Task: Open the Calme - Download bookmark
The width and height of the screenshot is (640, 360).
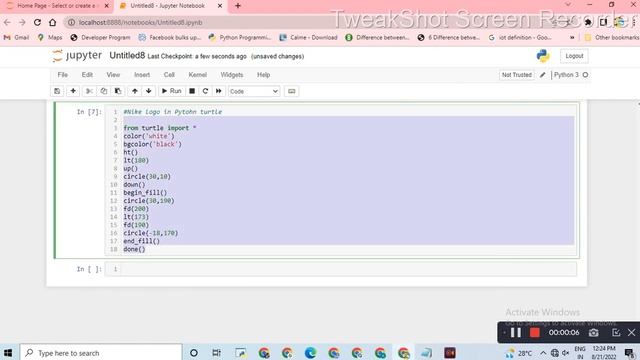Action: point(309,38)
